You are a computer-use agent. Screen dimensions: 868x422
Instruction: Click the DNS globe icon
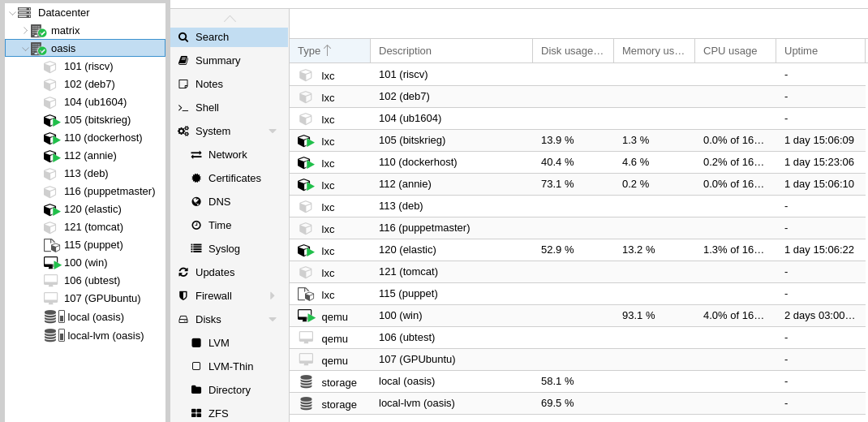(196, 201)
